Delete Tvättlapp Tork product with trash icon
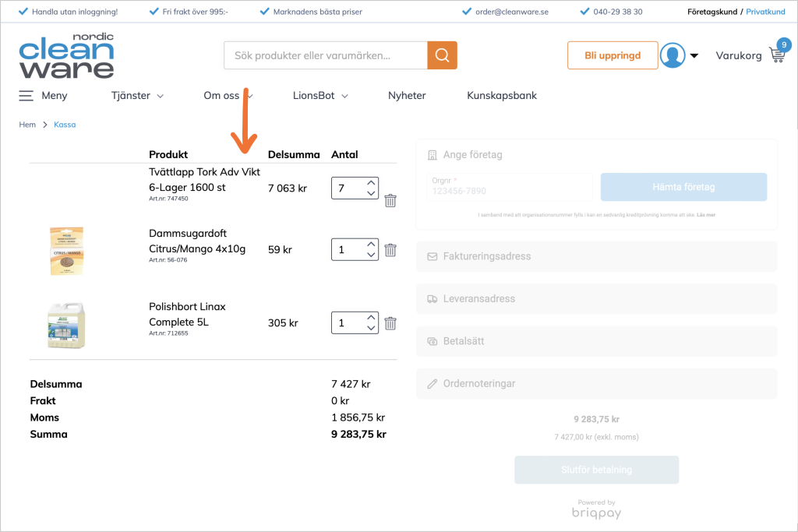798x532 pixels. click(390, 200)
